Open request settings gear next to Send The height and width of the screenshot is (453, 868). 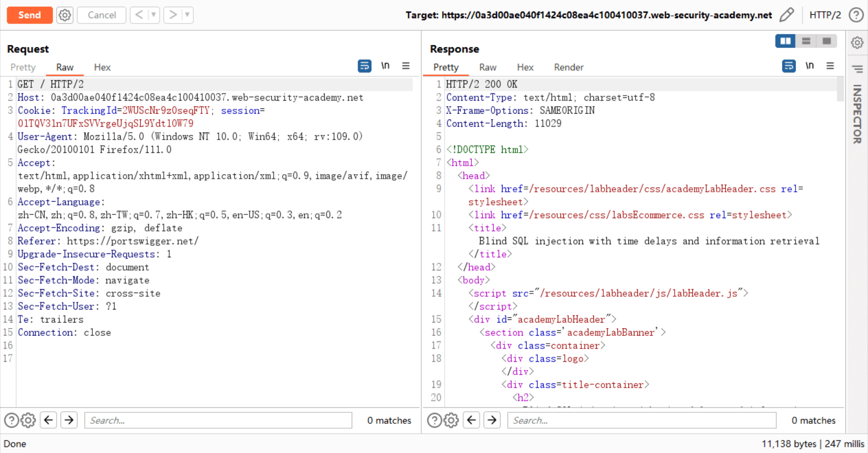[65, 15]
